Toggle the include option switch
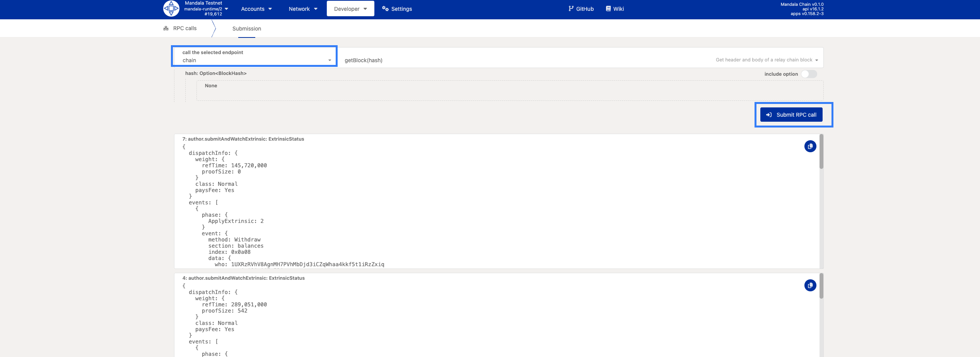980x357 pixels. tap(809, 74)
